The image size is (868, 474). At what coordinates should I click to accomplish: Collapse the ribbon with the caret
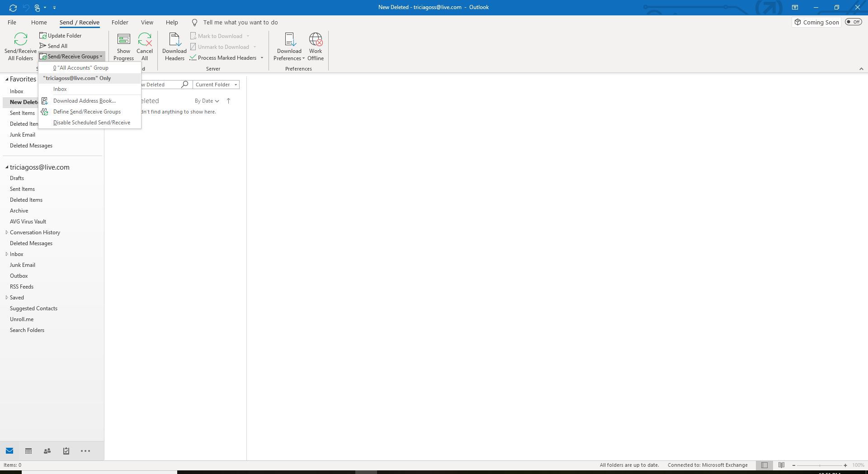click(861, 69)
